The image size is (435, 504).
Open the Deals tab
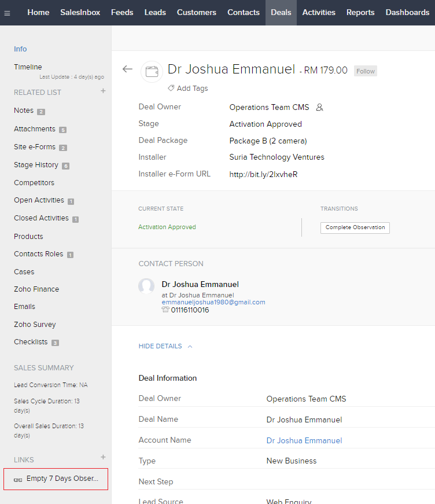[281, 12]
